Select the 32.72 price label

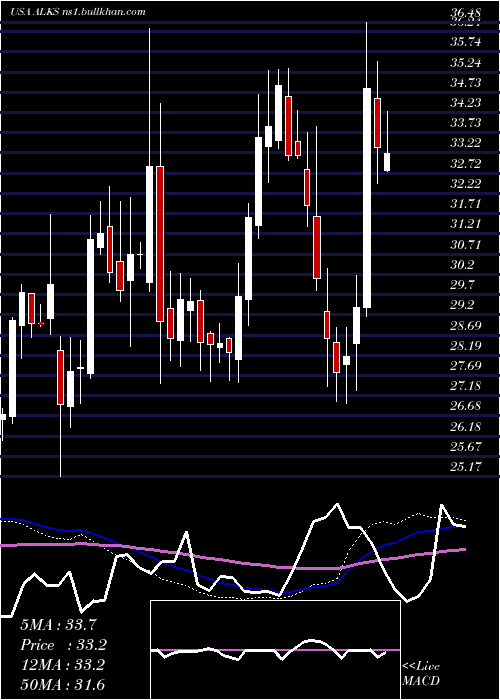[466, 164]
